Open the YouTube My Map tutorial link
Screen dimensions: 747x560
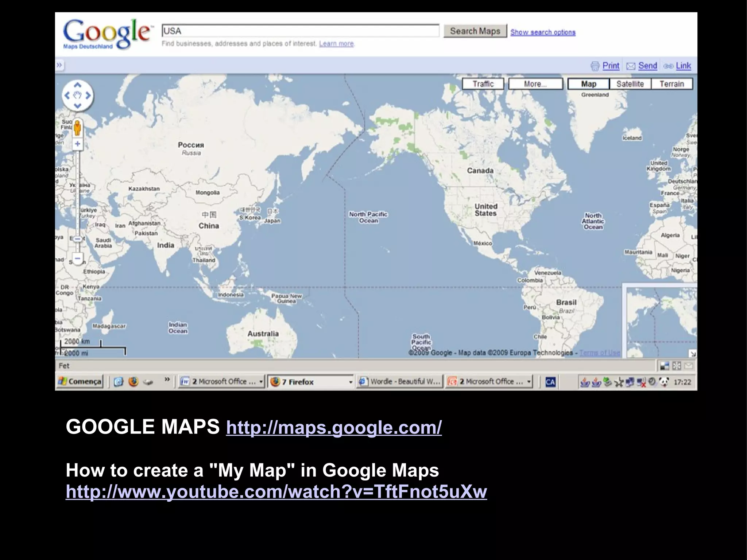click(x=276, y=491)
